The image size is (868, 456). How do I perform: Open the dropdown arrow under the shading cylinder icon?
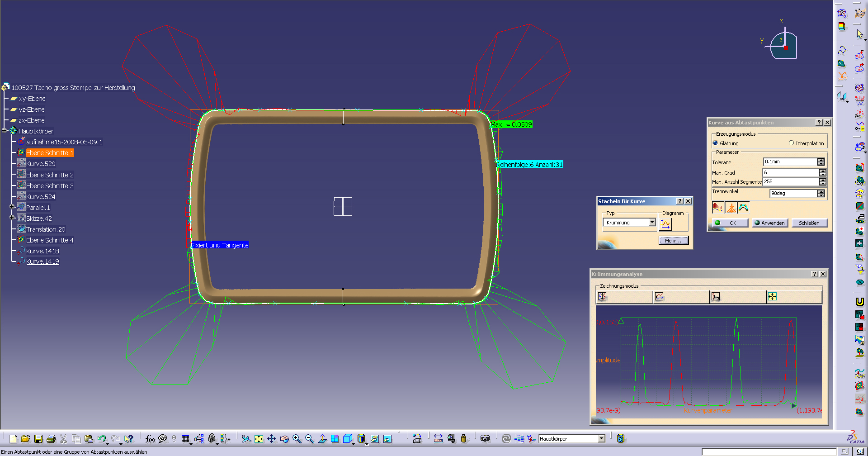point(367,444)
